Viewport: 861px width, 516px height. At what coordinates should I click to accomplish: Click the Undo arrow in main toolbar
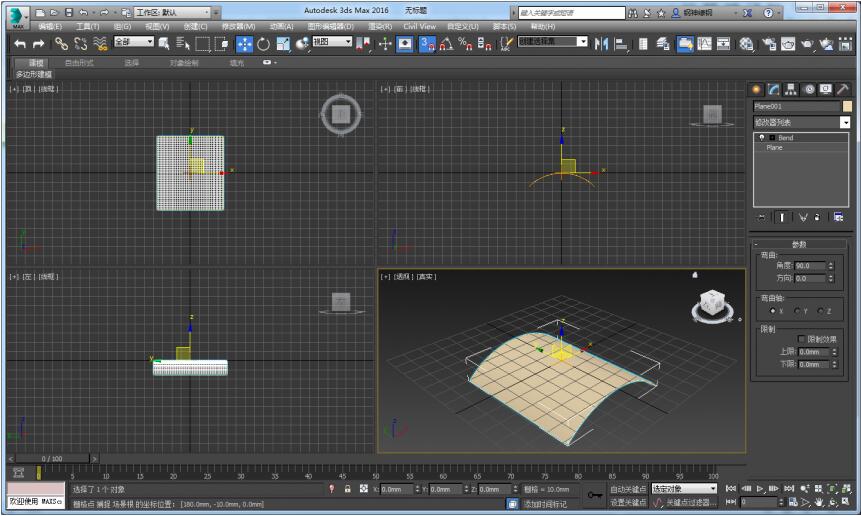pos(20,44)
